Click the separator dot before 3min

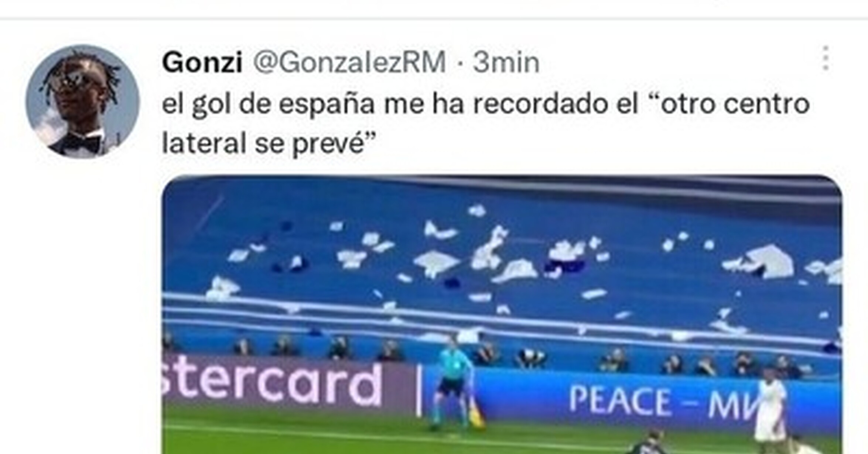point(460,63)
